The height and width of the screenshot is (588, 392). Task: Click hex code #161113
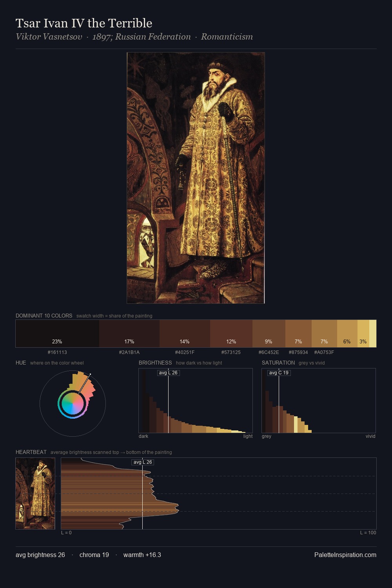click(x=57, y=352)
